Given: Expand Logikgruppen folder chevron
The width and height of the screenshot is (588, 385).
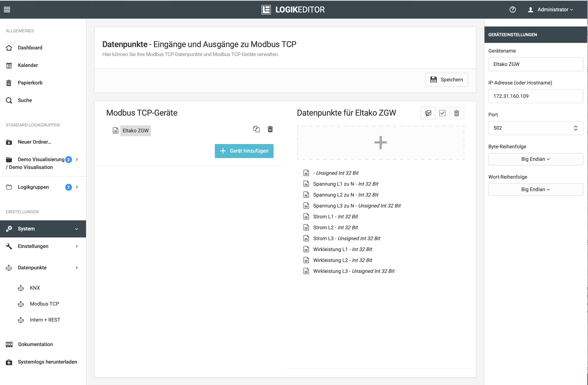Looking at the screenshot, I should point(77,187).
